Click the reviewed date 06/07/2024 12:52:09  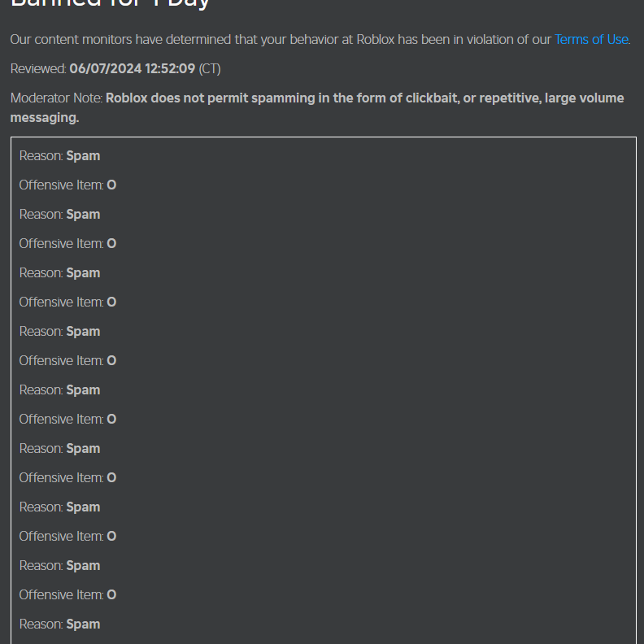(133, 68)
